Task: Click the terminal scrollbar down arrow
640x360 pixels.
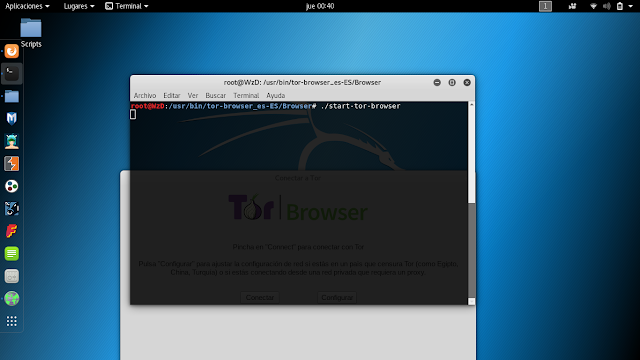Action: (x=471, y=301)
